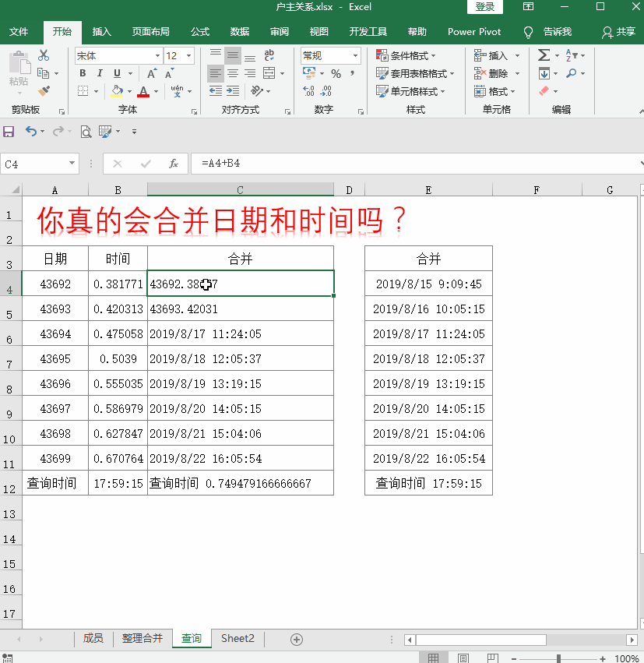The height and width of the screenshot is (663, 644).
Task: Click 登录 sign-in button
Action: (484, 7)
